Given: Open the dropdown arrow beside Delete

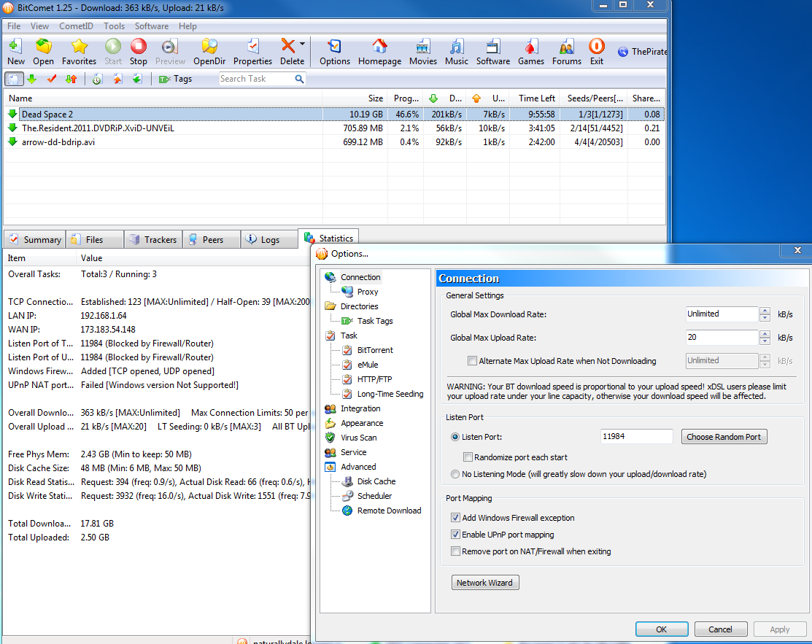Looking at the screenshot, I should click(302, 44).
